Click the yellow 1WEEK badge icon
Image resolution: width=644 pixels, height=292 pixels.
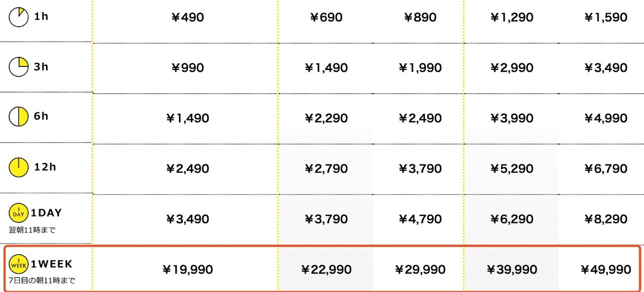(19, 264)
